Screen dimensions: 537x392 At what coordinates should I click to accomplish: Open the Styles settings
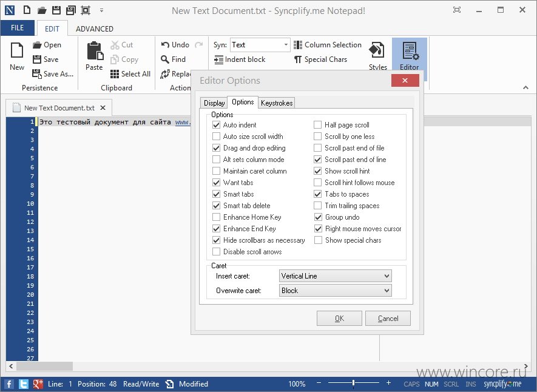pyautogui.click(x=377, y=56)
